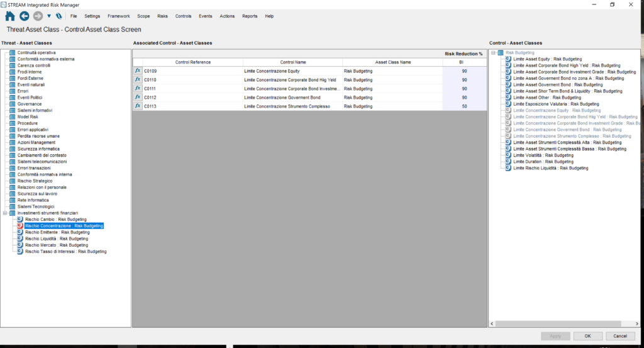Sort by the Control Reference column header
Screen dimensions: 644x348
pos(192,62)
